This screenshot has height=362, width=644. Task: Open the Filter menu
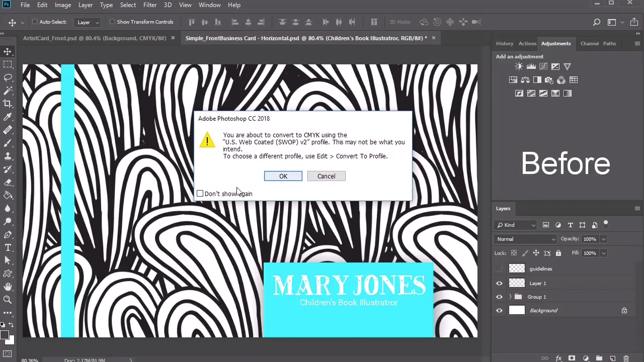(149, 5)
